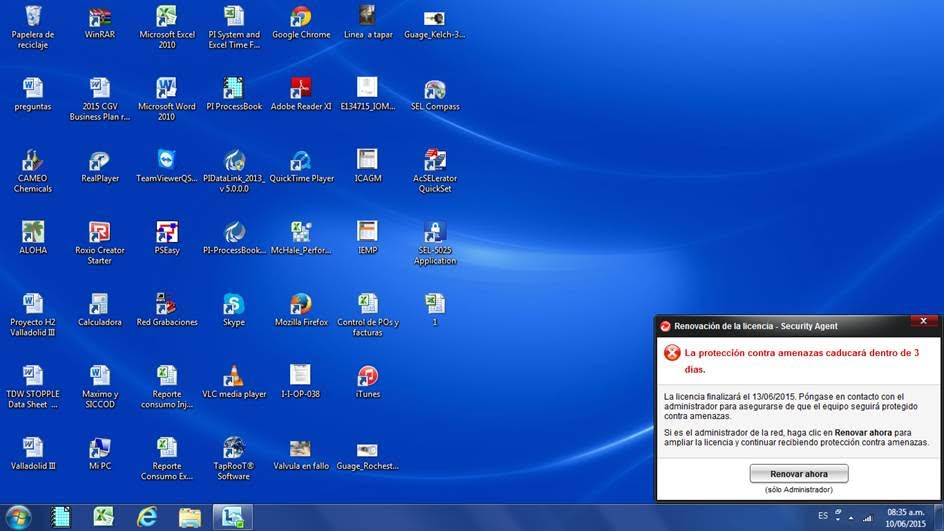
Task: Open the Mozilla Firefox shortcut
Action: click(301, 310)
